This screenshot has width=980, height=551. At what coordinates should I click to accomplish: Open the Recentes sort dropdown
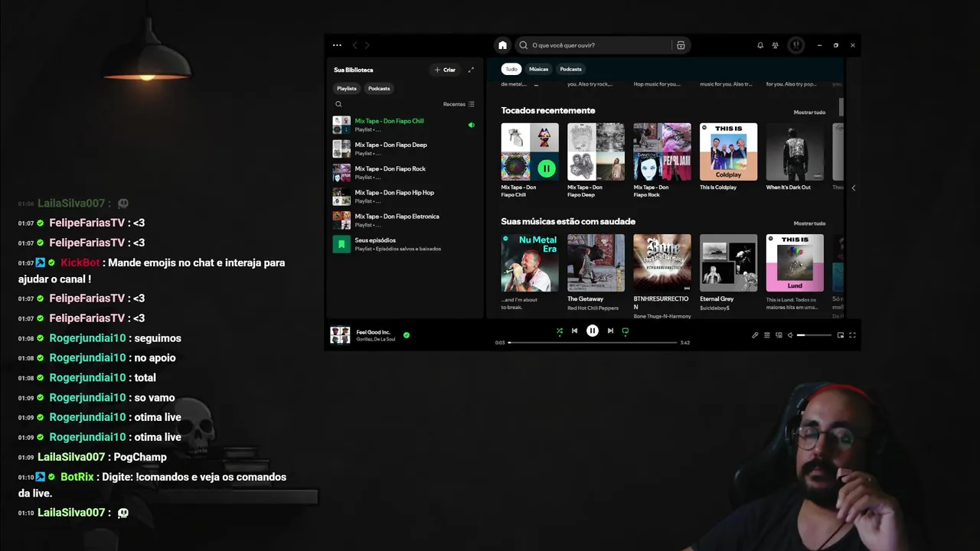point(459,104)
